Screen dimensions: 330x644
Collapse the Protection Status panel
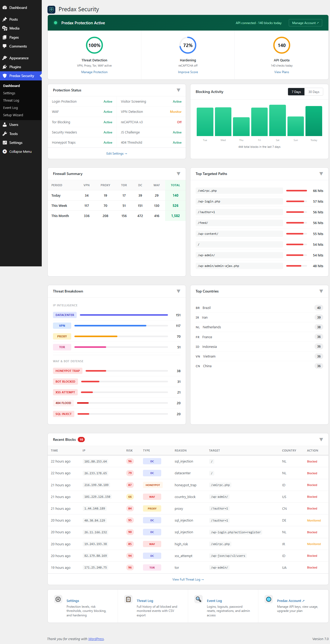[x=178, y=90]
